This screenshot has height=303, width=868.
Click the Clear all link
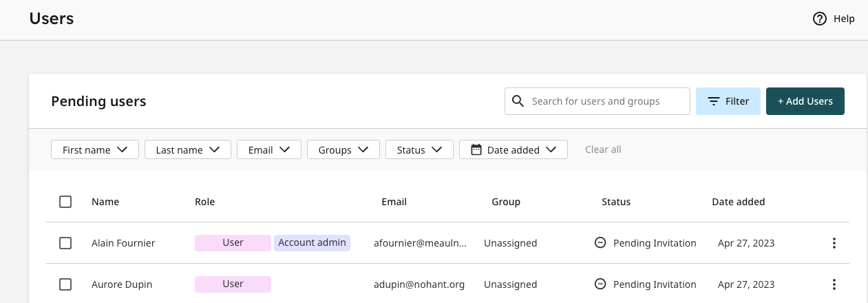pos(603,149)
